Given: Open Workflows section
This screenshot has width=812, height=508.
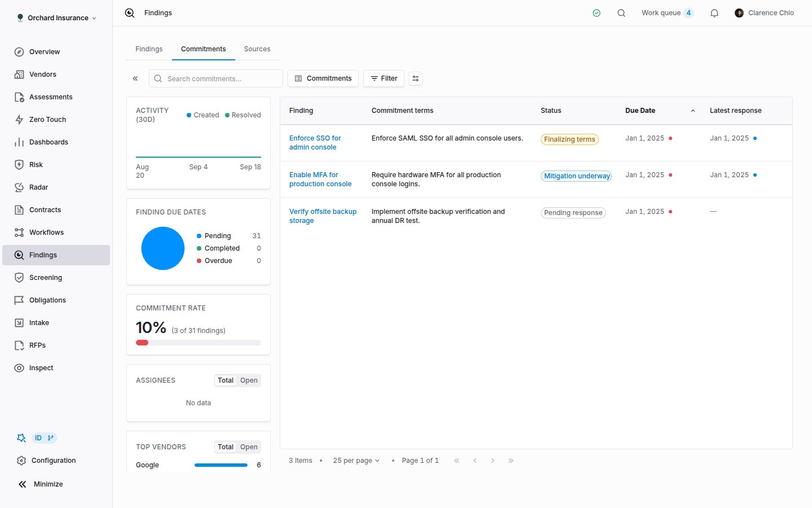Looking at the screenshot, I should (x=56, y=233).
